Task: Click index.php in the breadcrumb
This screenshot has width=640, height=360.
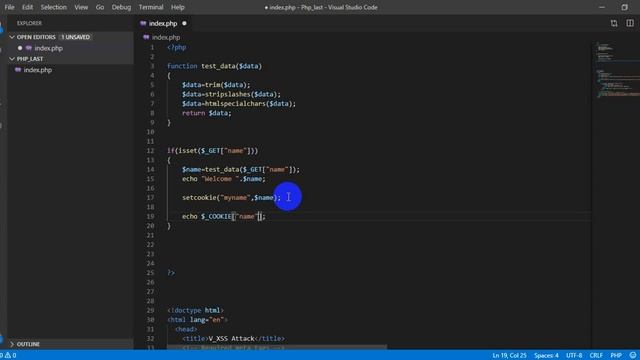Action: pos(166,37)
